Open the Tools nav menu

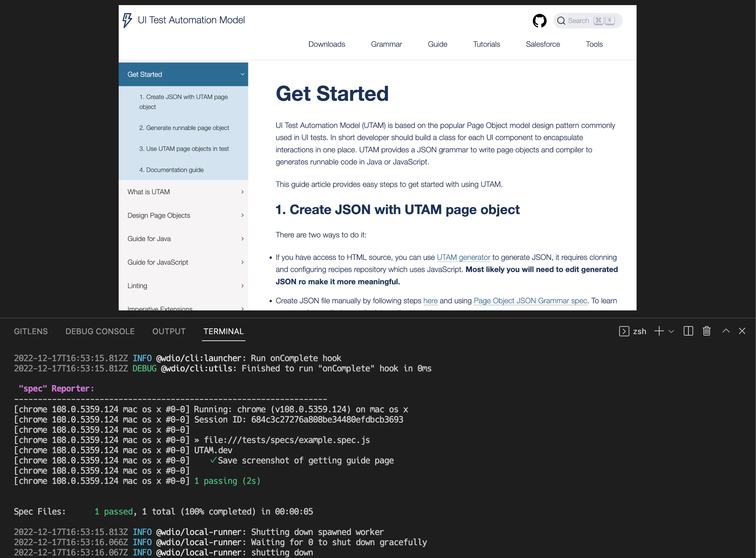[594, 44]
